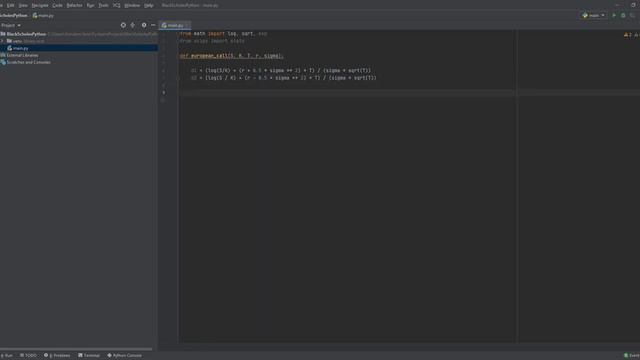
Task: Select main.py in the project tree
Action: 79,48
